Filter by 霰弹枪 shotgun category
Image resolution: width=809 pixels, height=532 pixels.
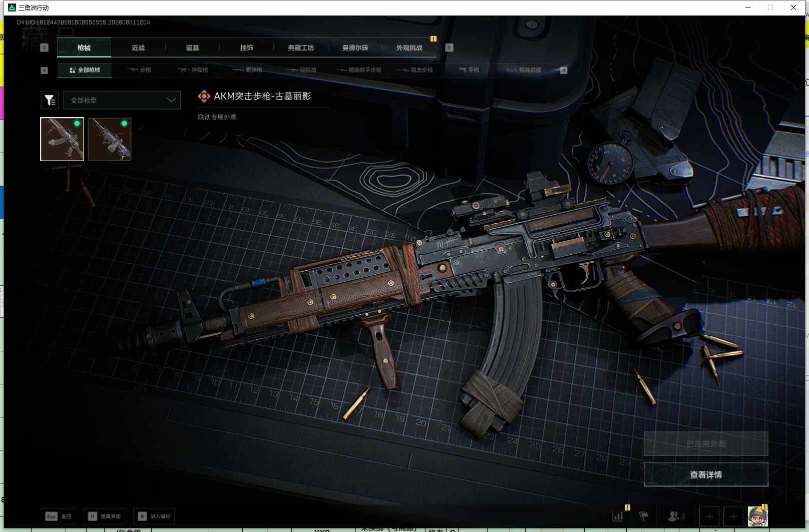click(248, 70)
